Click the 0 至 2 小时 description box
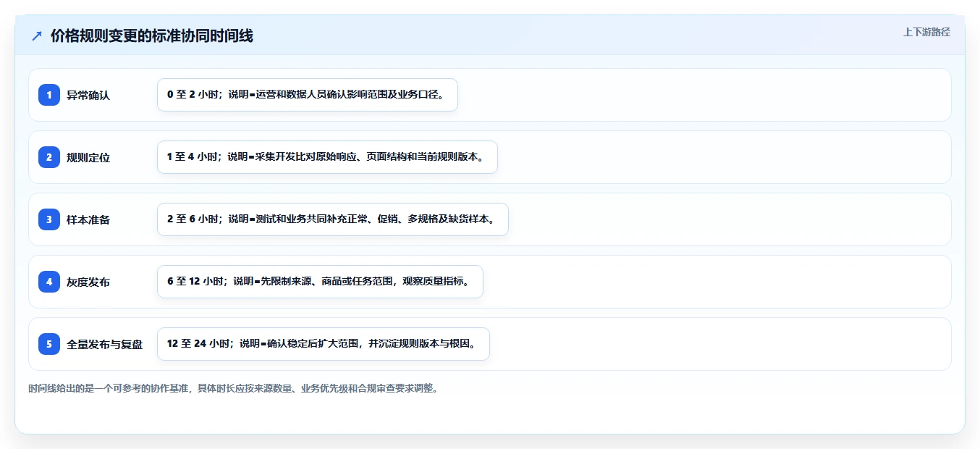This screenshot has height=449, width=980. [308, 95]
